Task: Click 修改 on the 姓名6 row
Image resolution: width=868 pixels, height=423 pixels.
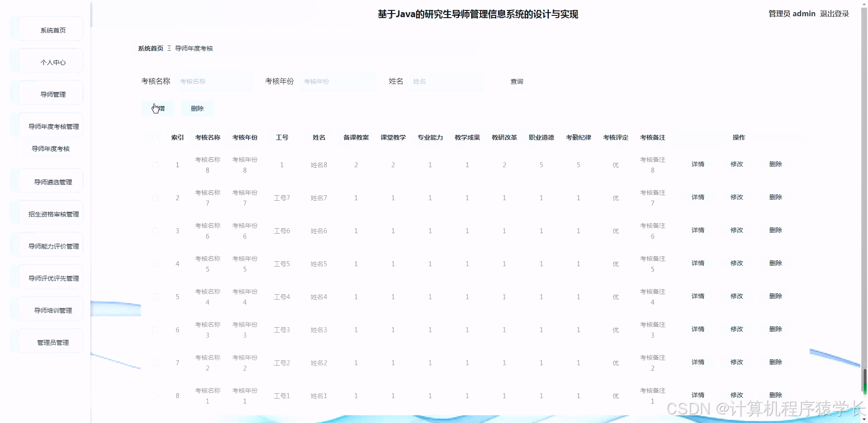Action: click(x=737, y=230)
